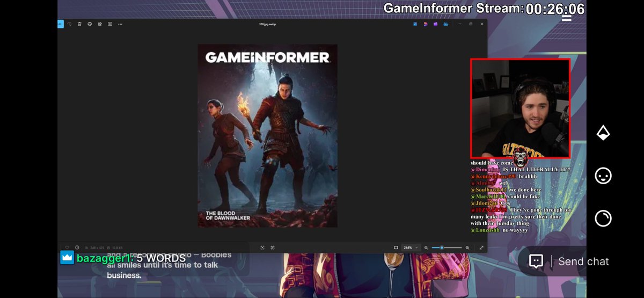Image resolution: width=644 pixels, height=298 pixels.
Task: Click the bazagger1 username in overlay
Action: (104, 258)
